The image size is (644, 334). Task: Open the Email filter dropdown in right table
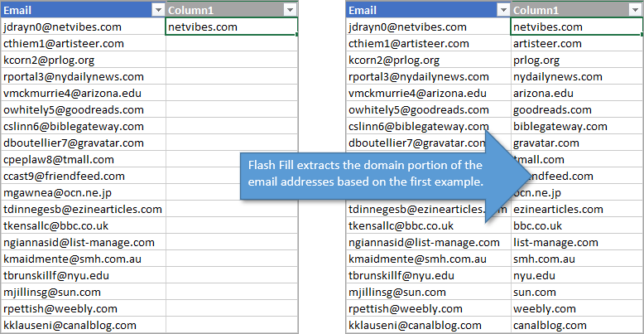502,10
